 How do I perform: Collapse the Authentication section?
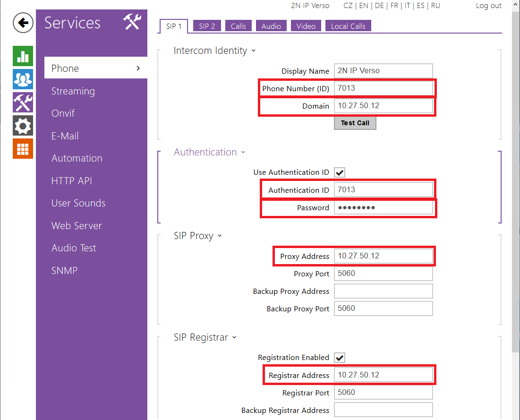tap(243, 153)
